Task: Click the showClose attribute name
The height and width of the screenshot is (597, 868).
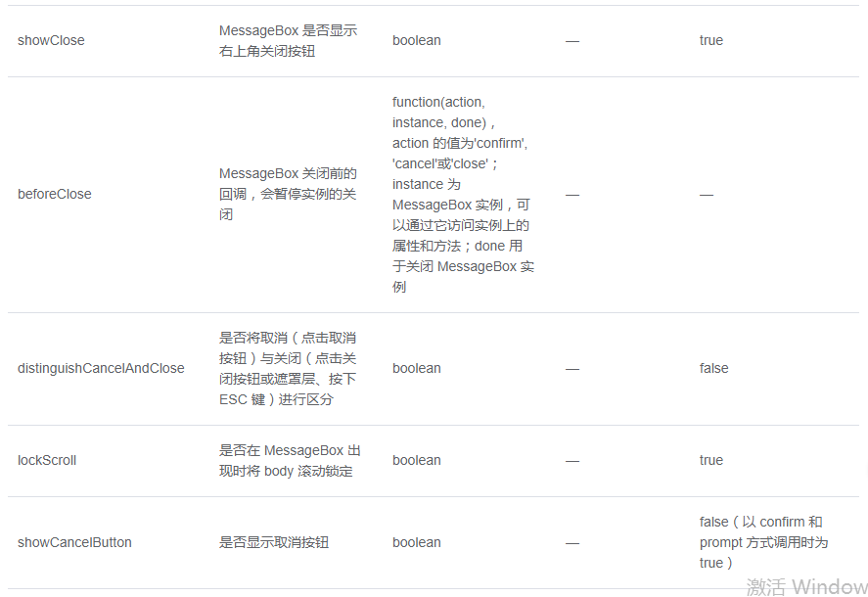Action: (x=51, y=40)
